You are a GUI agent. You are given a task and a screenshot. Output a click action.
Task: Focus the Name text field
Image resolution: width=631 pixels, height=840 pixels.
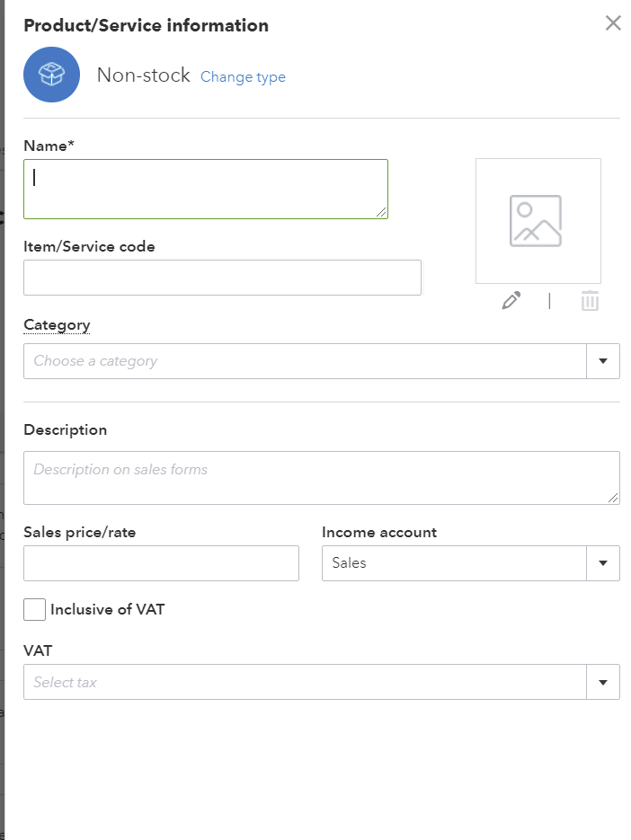click(205, 189)
